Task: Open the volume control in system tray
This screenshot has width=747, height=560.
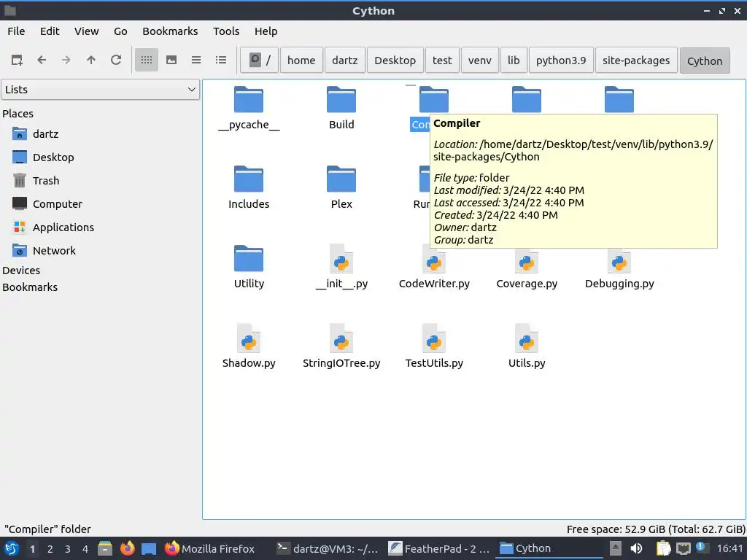Action: point(636,548)
